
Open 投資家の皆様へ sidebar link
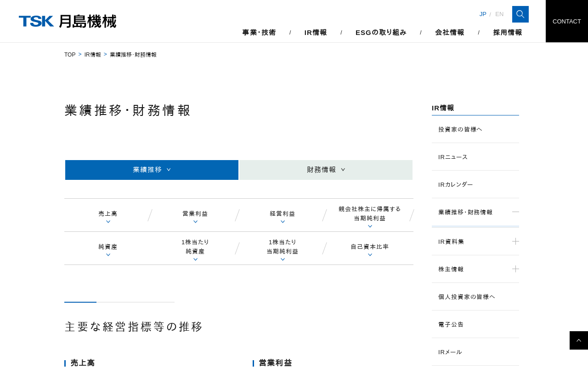coord(460,129)
